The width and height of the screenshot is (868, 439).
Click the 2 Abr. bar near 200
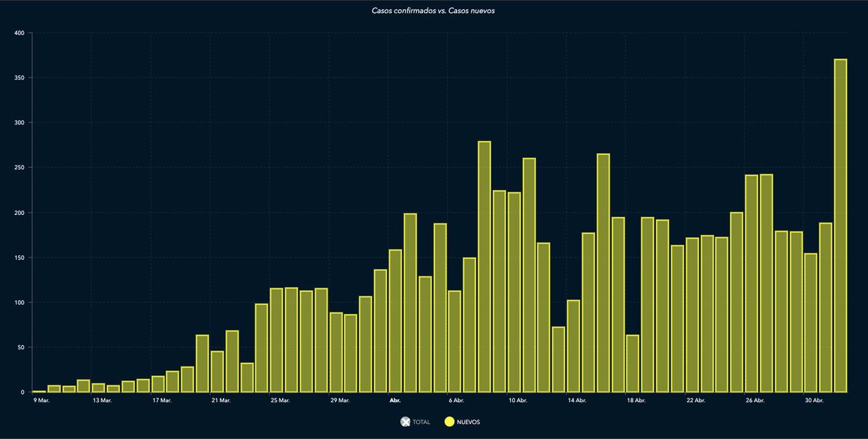[x=410, y=303]
